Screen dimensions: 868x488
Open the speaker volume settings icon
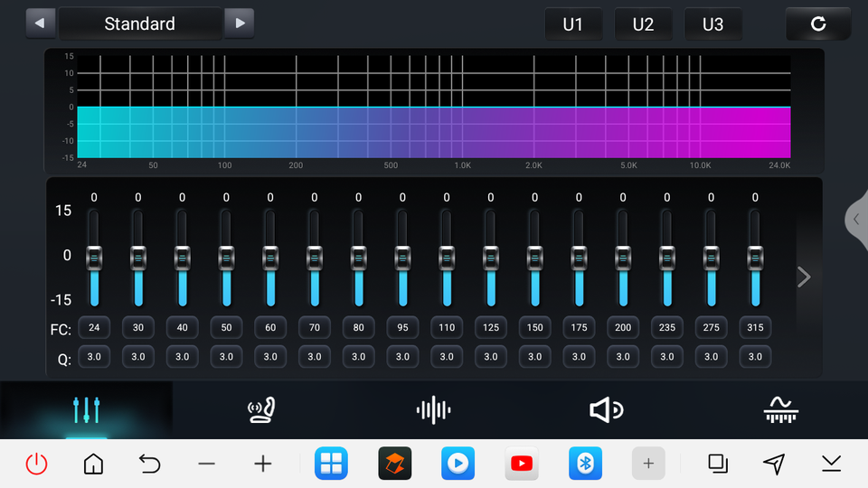tap(606, 410)
